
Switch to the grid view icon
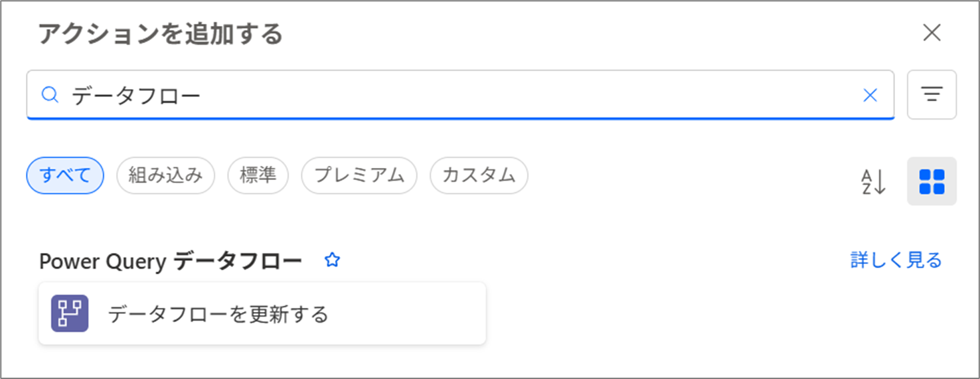click(932, 181)
